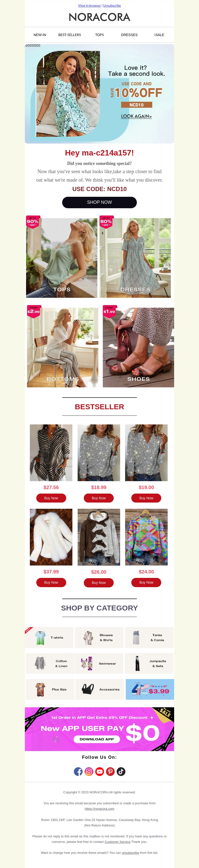
Task: Go to the NEW IN menu item
Action: pos(40,35)
